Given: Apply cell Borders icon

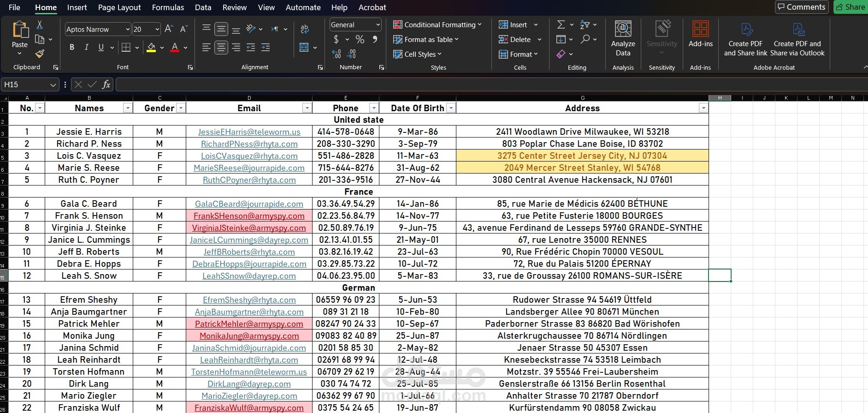Looking at the screenshot, I should (126, 47).
